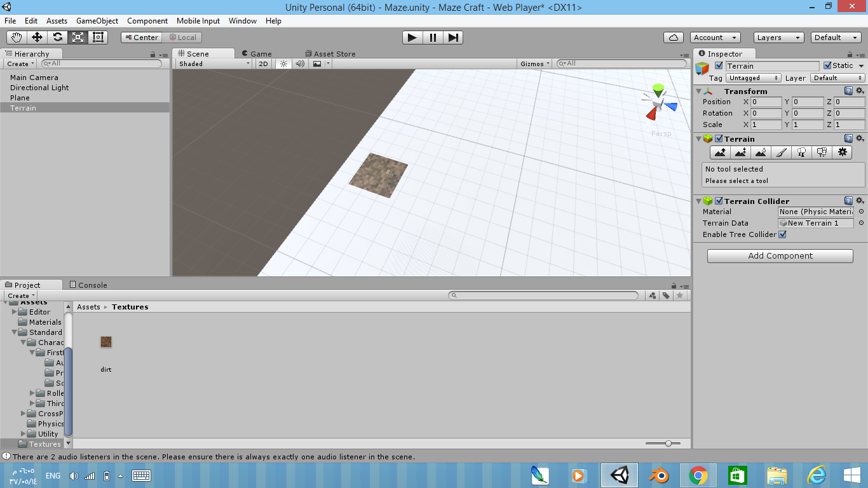
Task: Select the Raise/Lower Terrain tool
Action: click(x=721, y=152)
